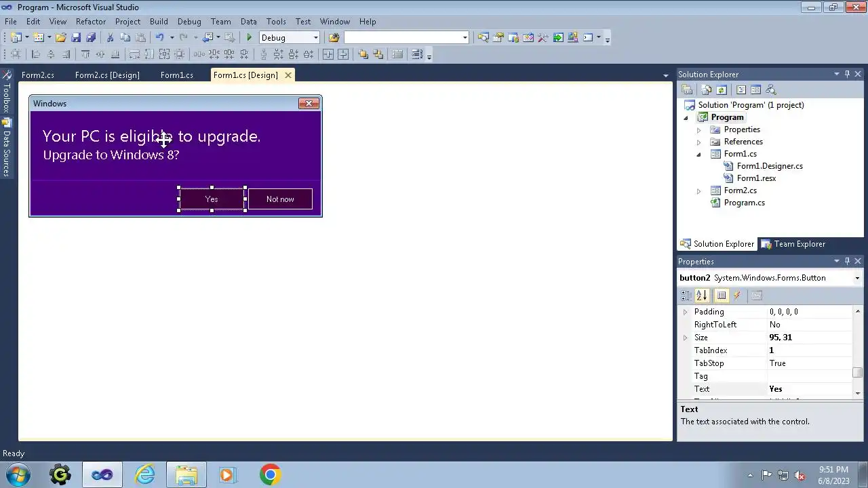Click Align Tops layout icon
Image resolution: width=868 pixels, height=488 pixels.
85,55
